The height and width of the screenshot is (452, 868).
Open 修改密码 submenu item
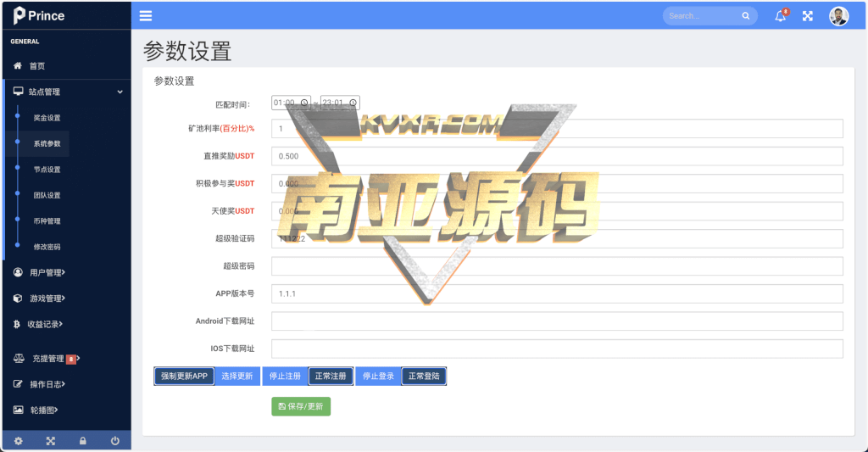coord(47,247)
